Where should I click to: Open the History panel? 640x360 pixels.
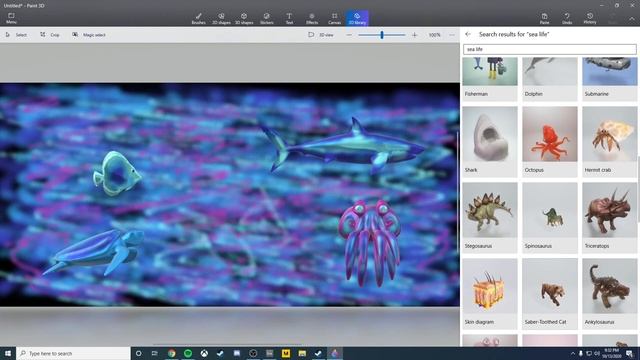click(590, 18)
